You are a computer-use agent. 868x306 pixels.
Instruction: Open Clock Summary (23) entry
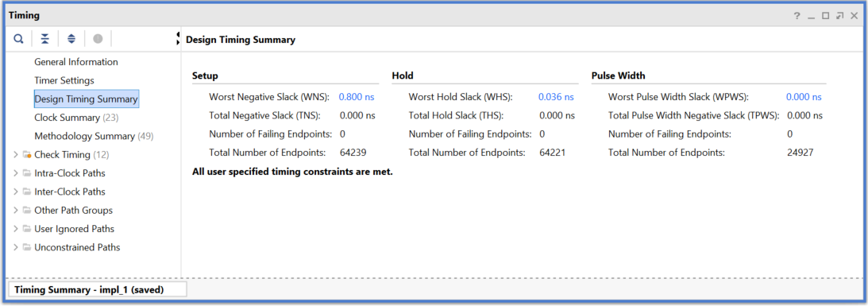tap(76, 118)
